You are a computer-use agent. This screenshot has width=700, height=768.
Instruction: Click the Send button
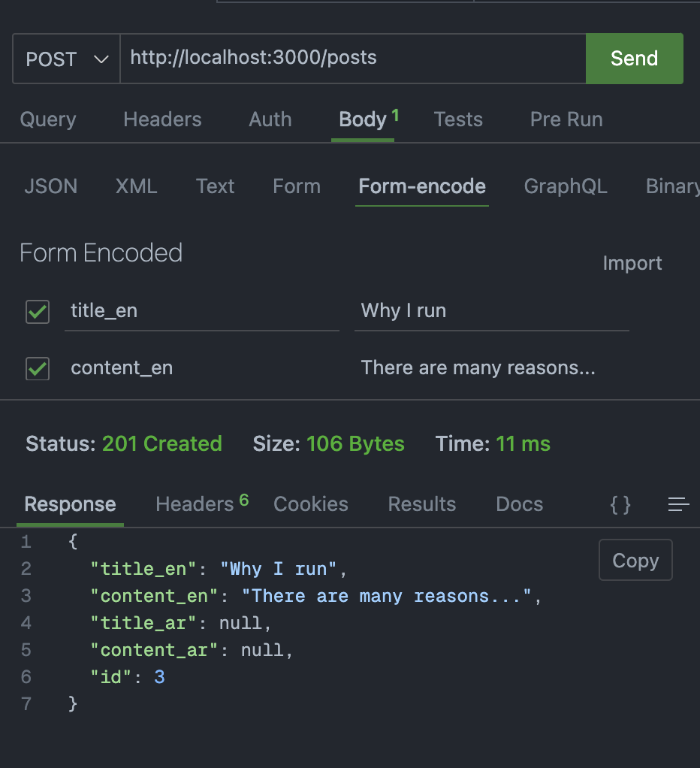click(634, 59)
